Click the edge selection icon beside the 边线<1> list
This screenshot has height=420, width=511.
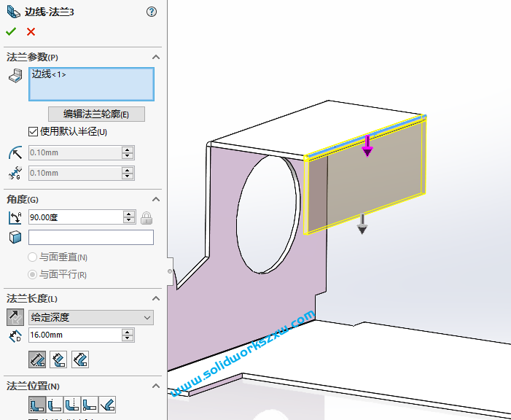pyautogui.click(x=15, y=76)
